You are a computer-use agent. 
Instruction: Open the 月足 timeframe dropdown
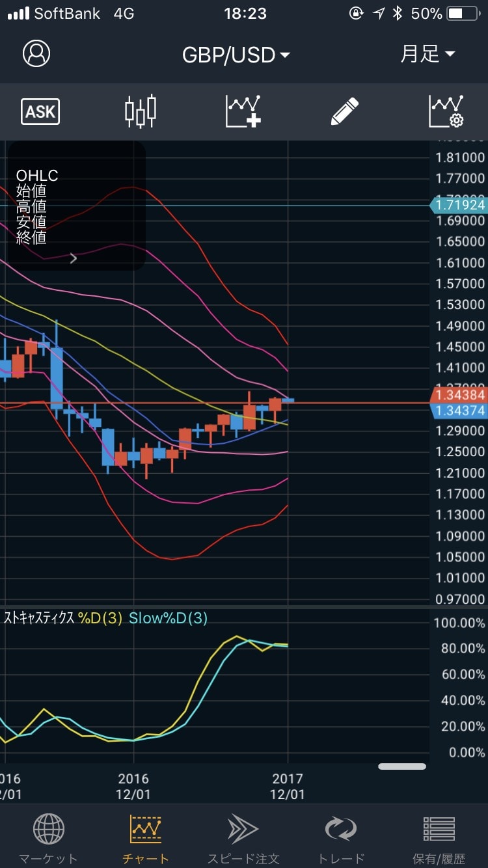[x=427, y=55]
